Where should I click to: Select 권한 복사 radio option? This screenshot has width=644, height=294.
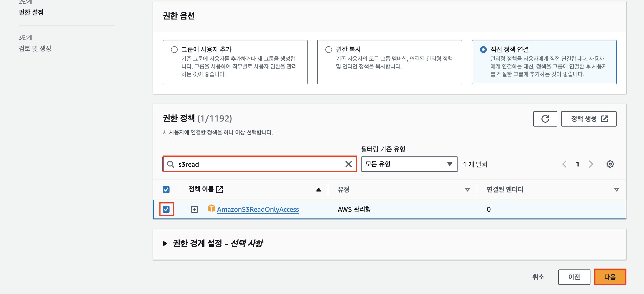click(328, 50)
